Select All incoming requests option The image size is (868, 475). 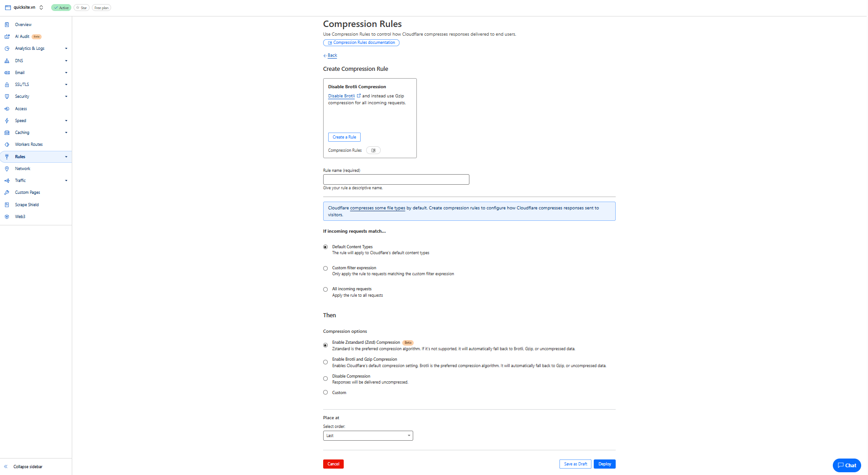(x=325, y=289)
